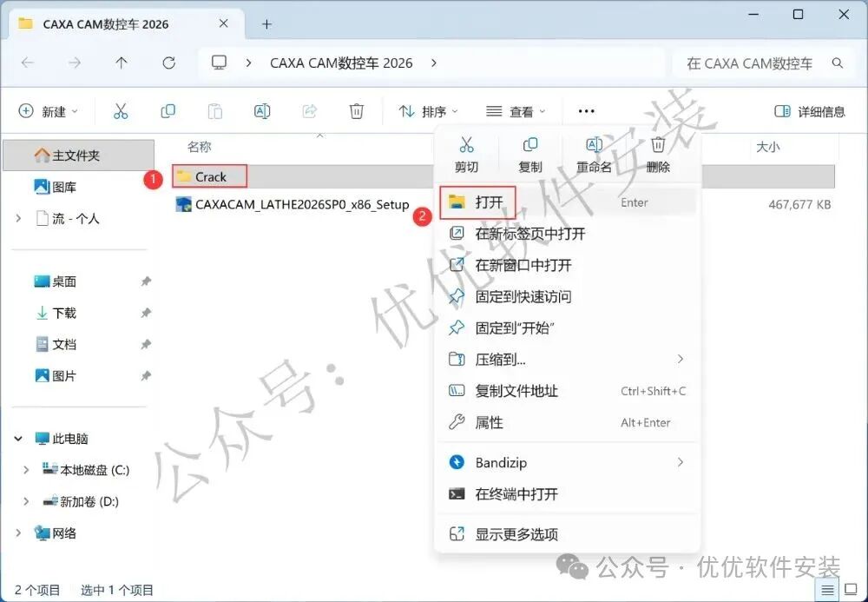The width and height of the screenshot is (868, 602).
Task: Choose 固定到快速访问 from context menu
Action: tap(567, 297)
